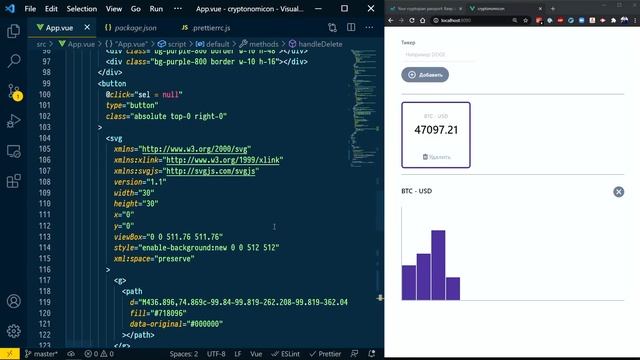Open the browser extensions puzzle icon

click(x=613, y=20)
